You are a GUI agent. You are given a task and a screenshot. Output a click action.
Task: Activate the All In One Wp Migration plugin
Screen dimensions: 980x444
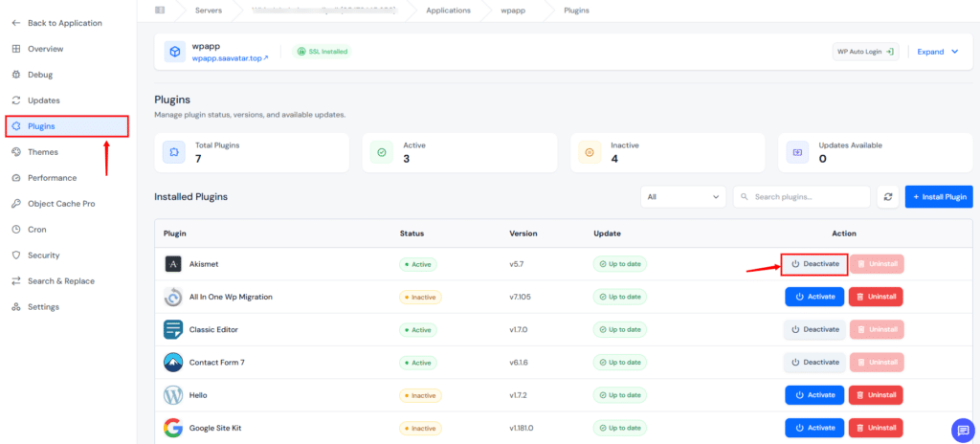pos(814,297)
